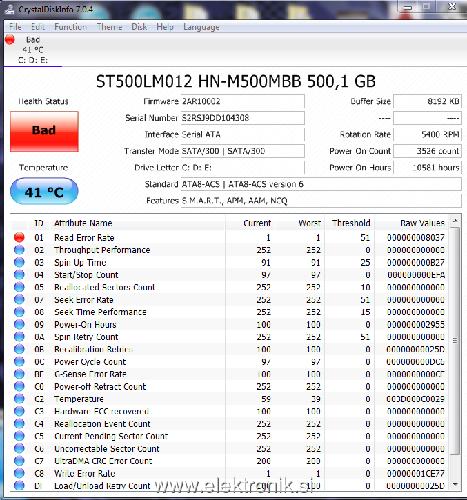467x500 pixels.
Task: Click the Threshold column header
Action: [x=350, y=223]
